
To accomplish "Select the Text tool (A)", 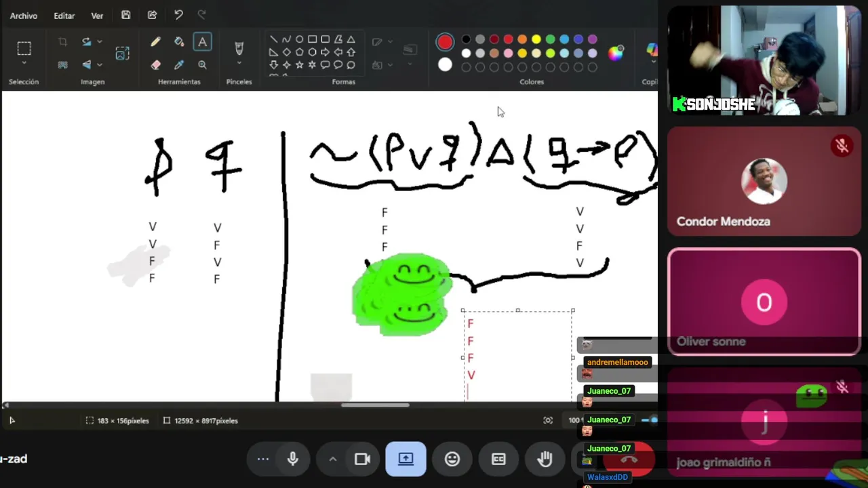I will pos(202,42).
